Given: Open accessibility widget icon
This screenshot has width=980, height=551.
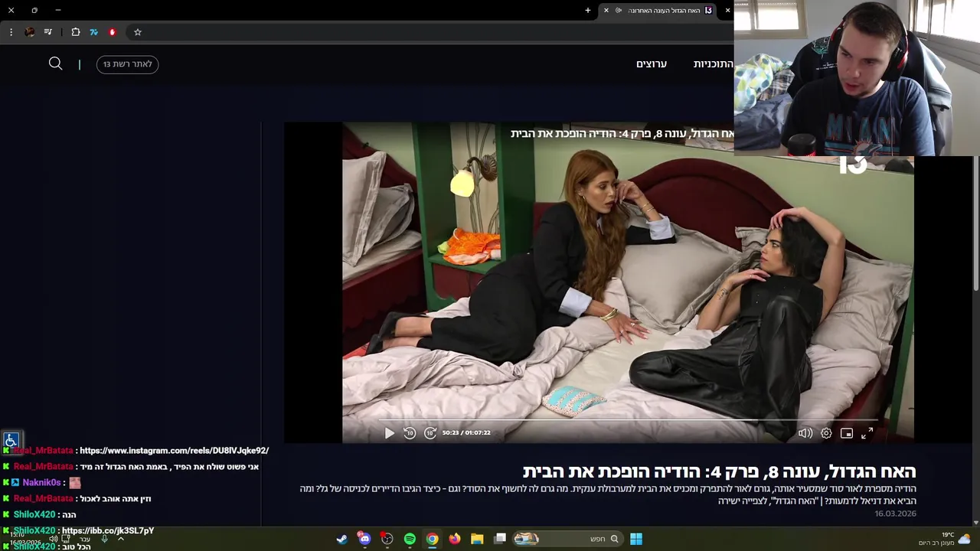Looking at the screenshot, I should (11, 440).
